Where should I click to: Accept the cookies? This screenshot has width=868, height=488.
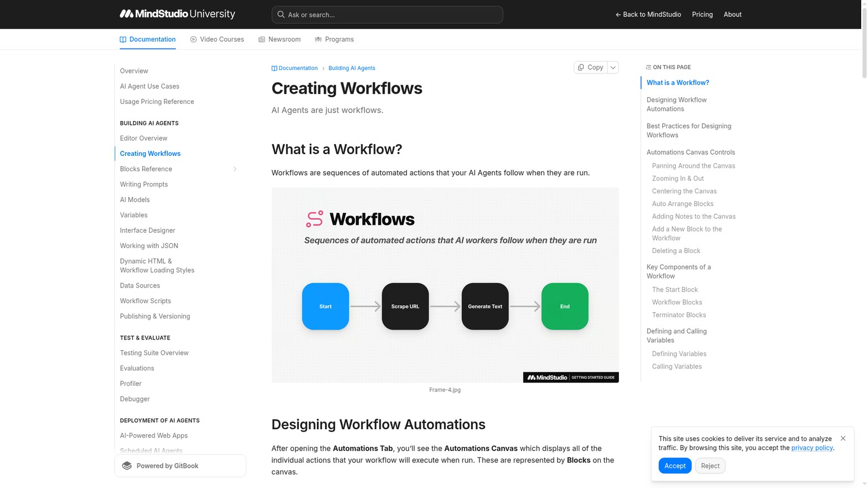click(675, 466)
